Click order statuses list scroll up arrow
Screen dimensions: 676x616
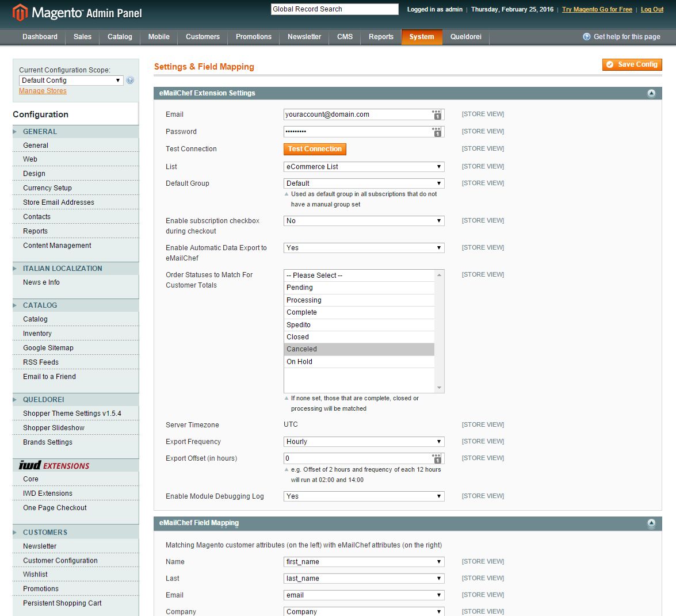click(440, 275)
